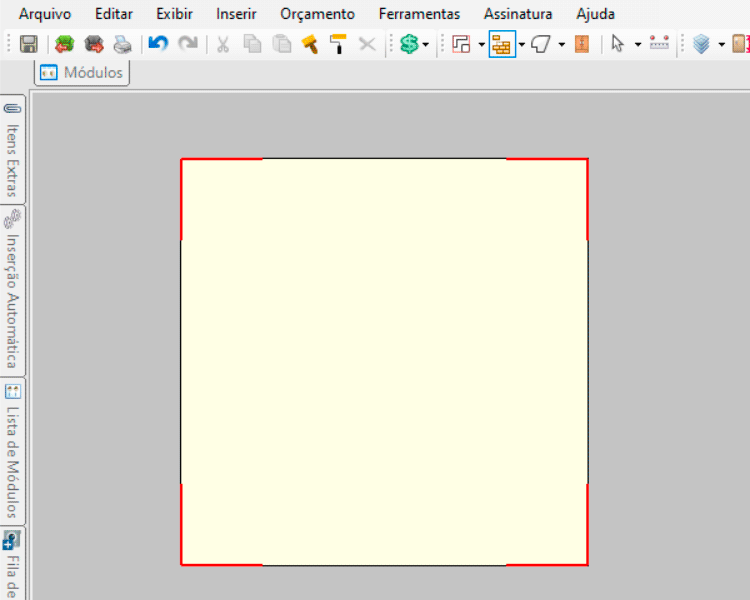750x600 pixels.
Task: Expand the dropdown next to the layers icon
Action: click(719, 44)
